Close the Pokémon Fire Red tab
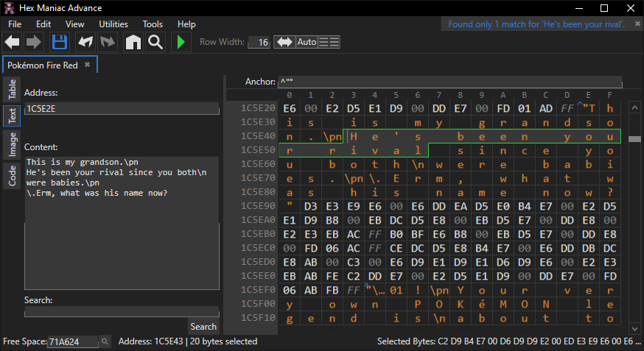 pos(87,65)
